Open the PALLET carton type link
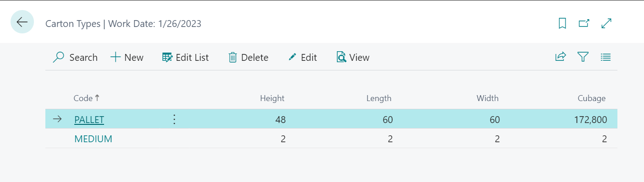This screenshot has width=644, height=182. 89,120
